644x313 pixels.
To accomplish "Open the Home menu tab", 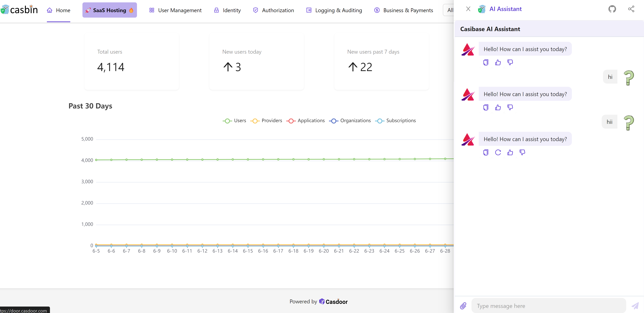I will tap(59, 10).
